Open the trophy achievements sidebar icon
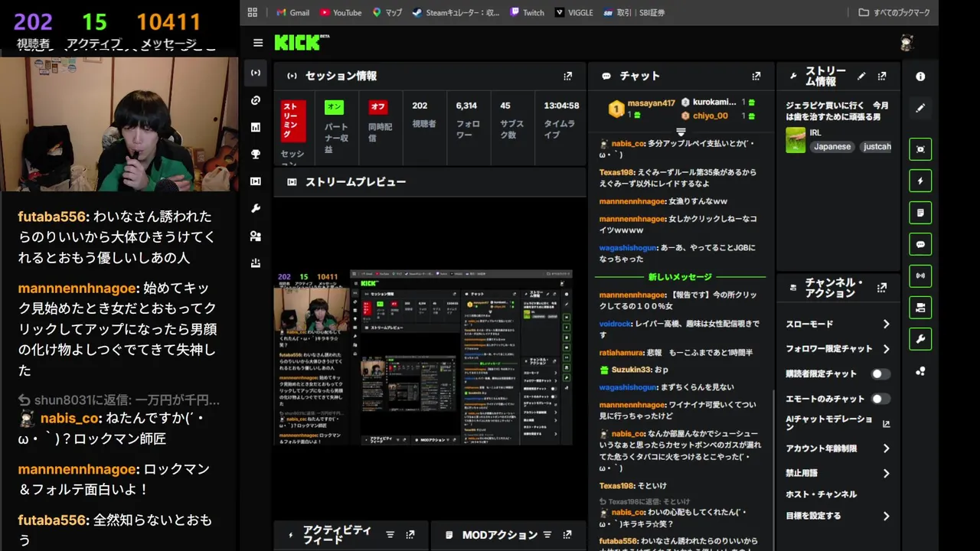Screen dimensions: 980x551 point(256,154)
